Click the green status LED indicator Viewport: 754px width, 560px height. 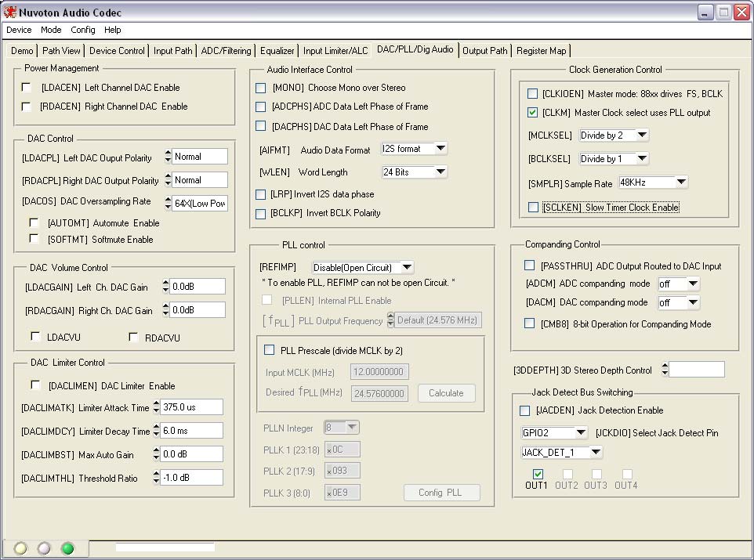point(68,547)
